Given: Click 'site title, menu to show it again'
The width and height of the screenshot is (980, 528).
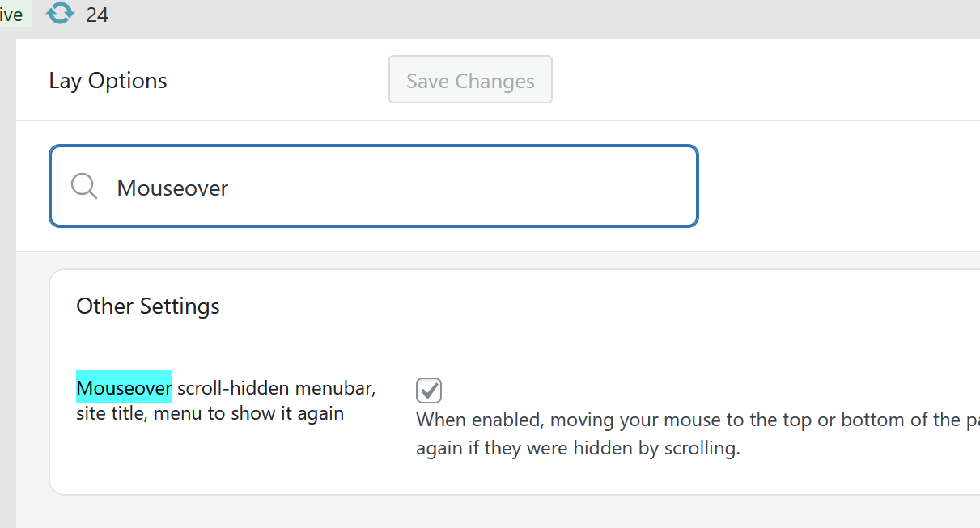Looking at the screenshot, I should [x=210, y=413].
